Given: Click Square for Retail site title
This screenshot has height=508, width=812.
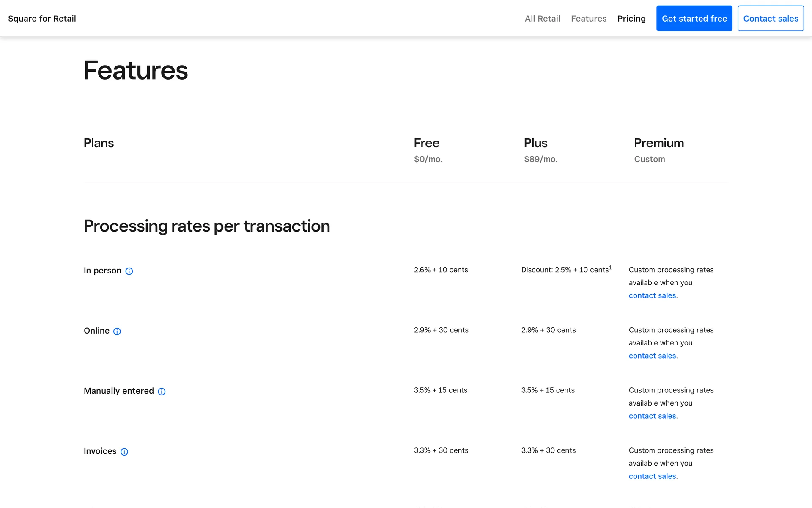Looking at the screenshot, I should [42, 19].
